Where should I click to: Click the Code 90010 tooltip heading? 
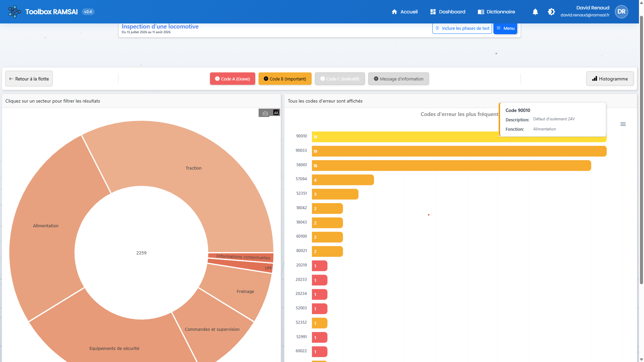(518, 110)
